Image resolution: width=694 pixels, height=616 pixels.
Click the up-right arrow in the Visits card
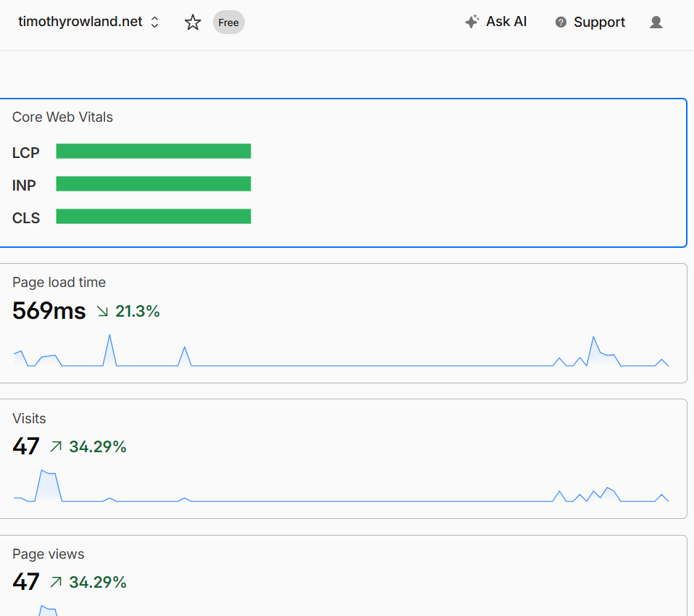pyautogui.click(x=56, y=446)
